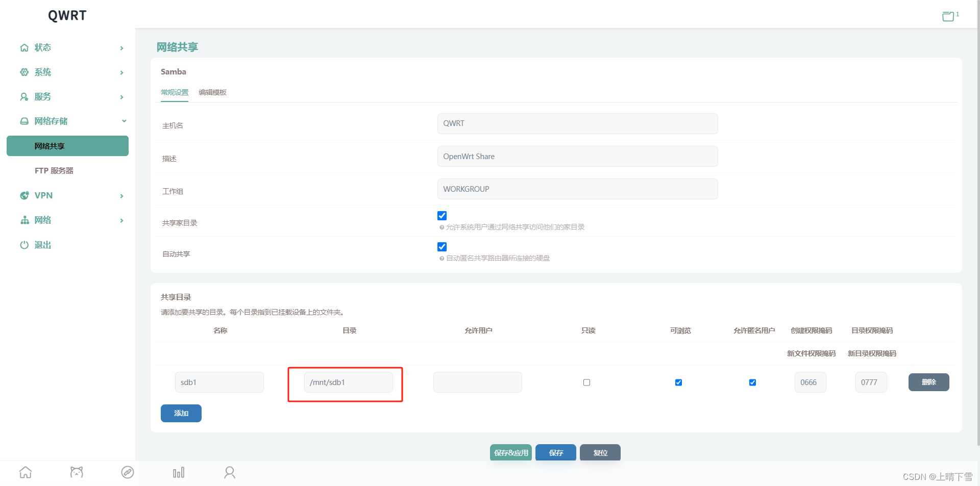
Task: Select the 常规设置 tab
Action: tap(175, 92)
